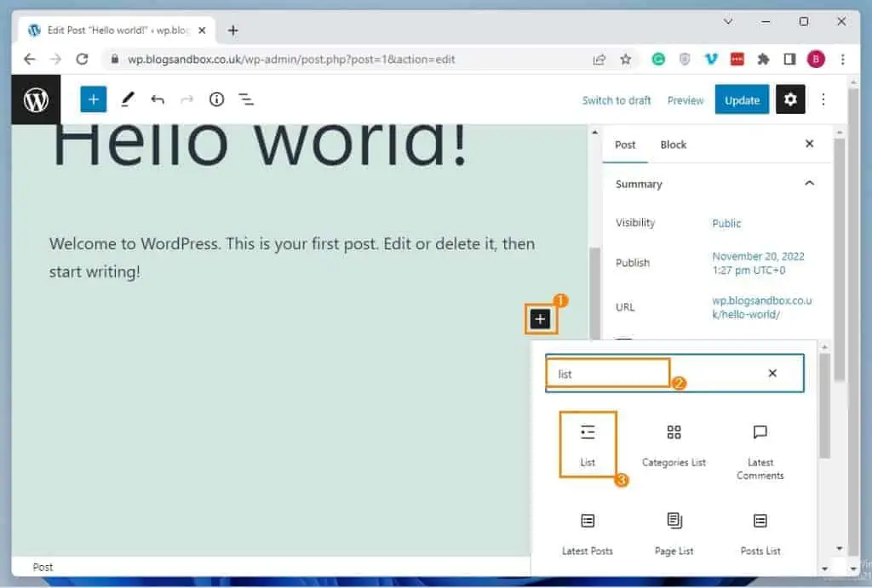Open the Public visibility options

(x=726, y=223)
